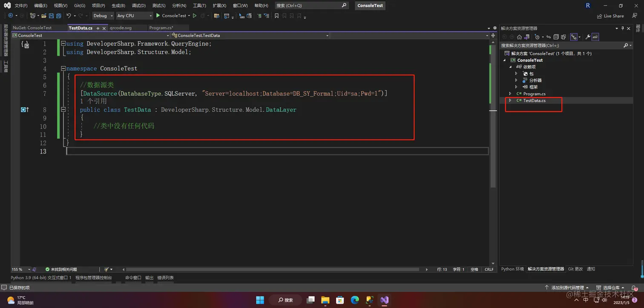
Task: Open Microsoft Edge from the taskbar
Action: pyautogui.click(x=355, y=300)
